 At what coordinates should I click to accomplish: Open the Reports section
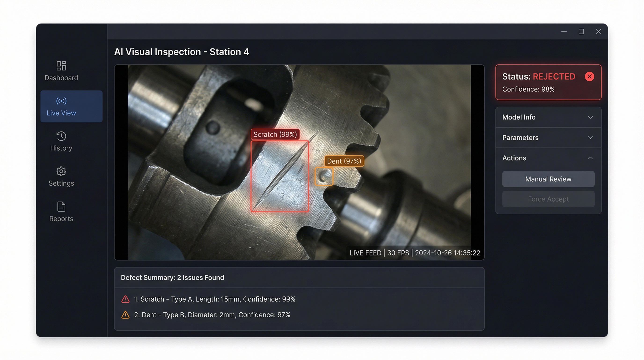pos(61,212)
